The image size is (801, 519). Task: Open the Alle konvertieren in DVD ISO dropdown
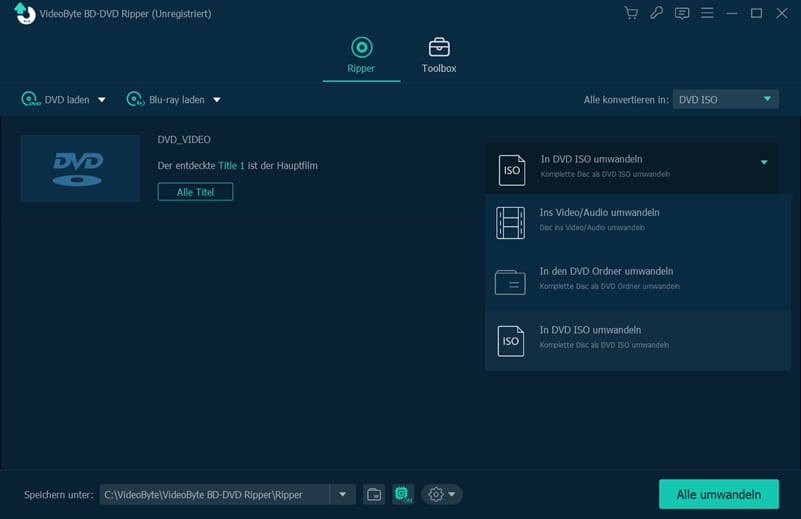725,99
